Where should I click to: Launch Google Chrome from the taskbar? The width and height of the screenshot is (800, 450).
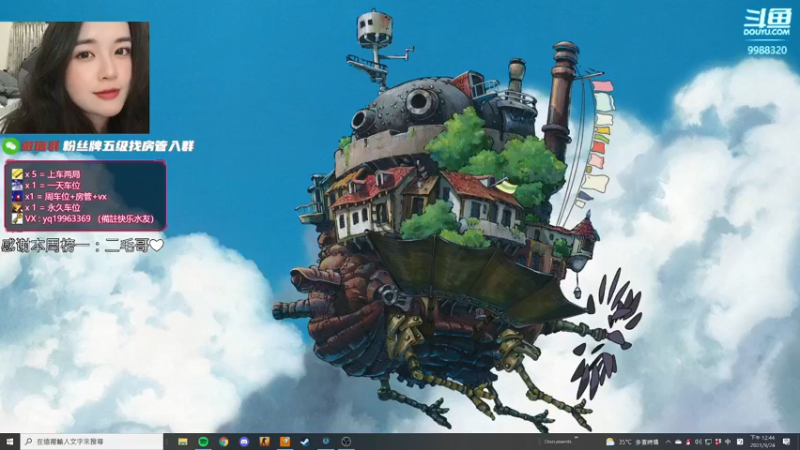[x=223, y=441]
